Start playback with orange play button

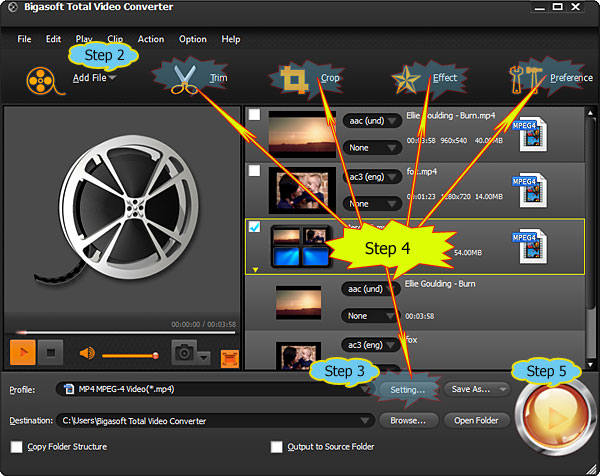tap(23, 352)
